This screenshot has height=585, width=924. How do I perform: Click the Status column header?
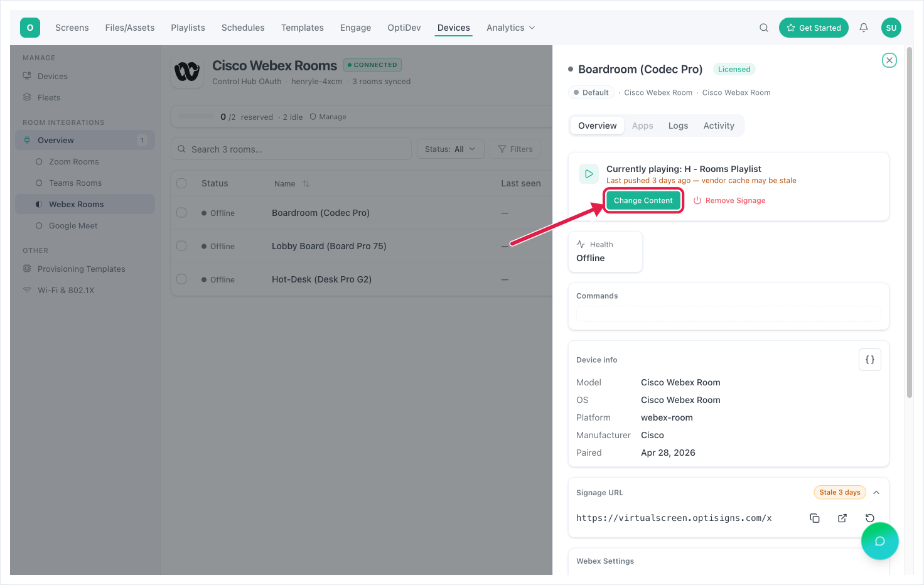point(215,183)
